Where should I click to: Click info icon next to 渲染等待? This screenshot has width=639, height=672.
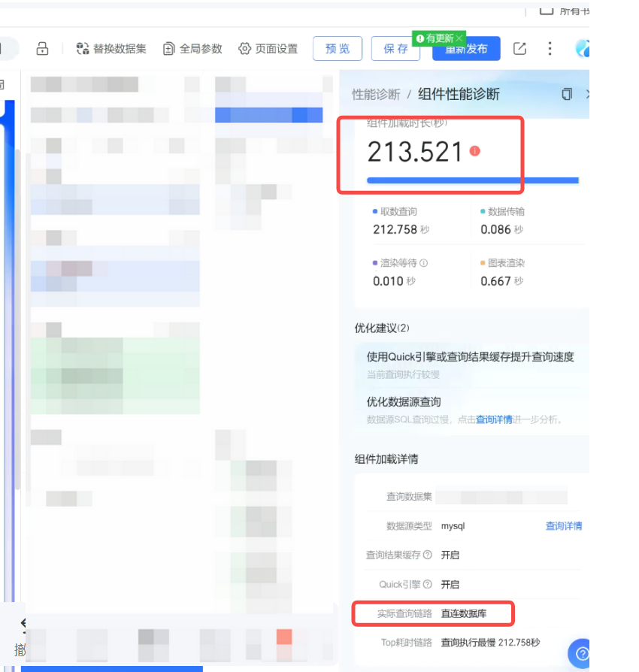tap(423, 263)
